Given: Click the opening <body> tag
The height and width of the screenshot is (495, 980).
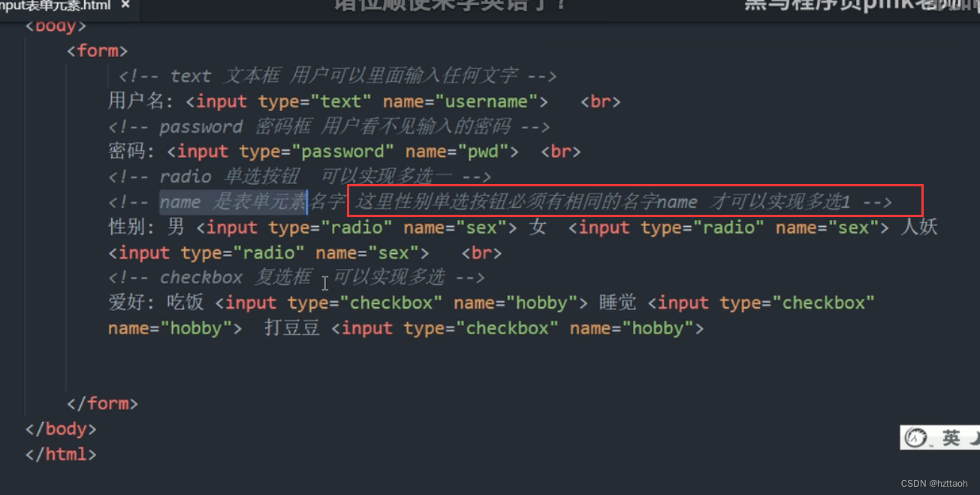Looking at the screenshot, I should (x=56, y=26).
